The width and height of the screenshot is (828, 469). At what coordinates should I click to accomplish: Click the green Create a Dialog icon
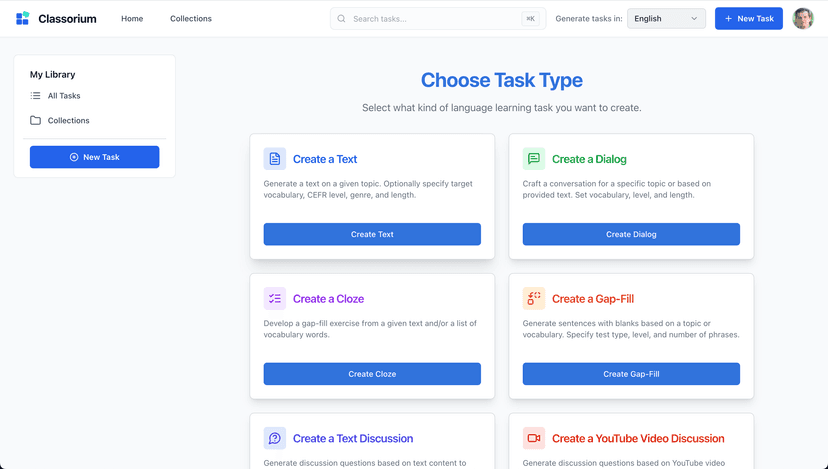click(x=533, y=159)
